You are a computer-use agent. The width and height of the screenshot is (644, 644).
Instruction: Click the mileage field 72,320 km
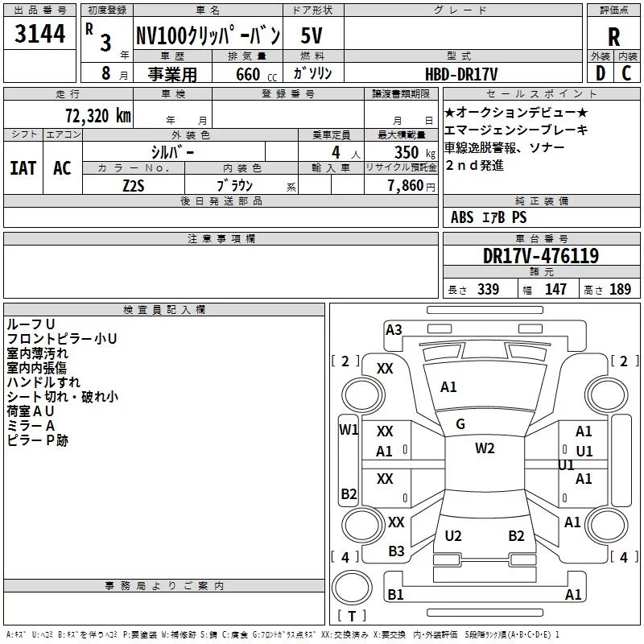[68, 114]
